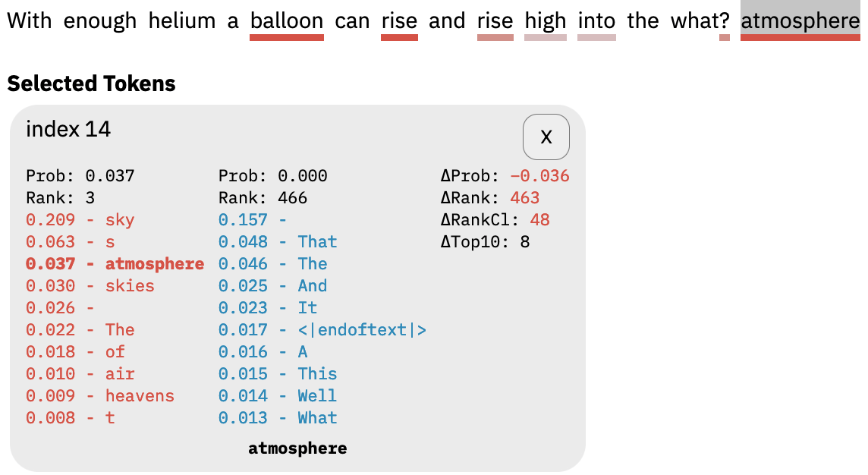
Task: Select the "0.009 - heavens" prediction
Action: pos(99,396)
